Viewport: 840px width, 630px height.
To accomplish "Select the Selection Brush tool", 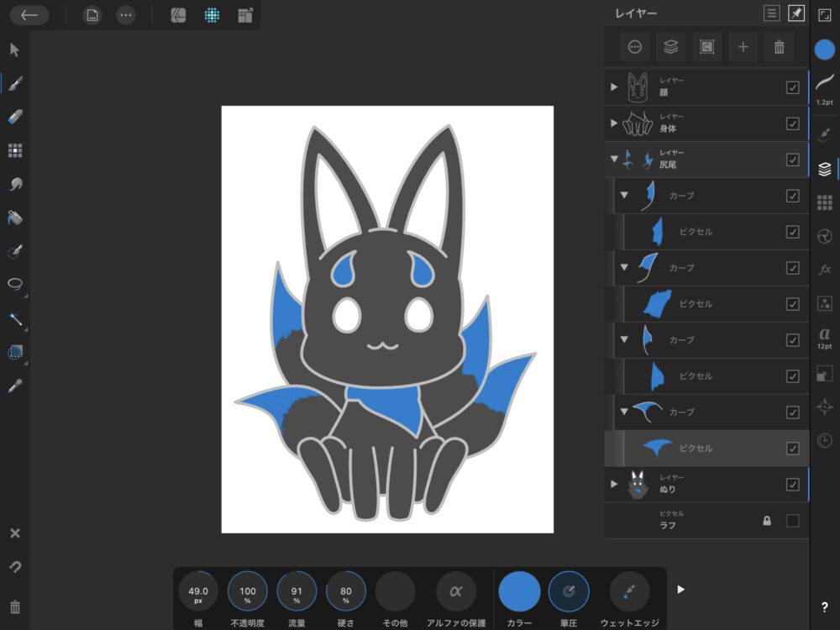I will (x=15, y=251).
